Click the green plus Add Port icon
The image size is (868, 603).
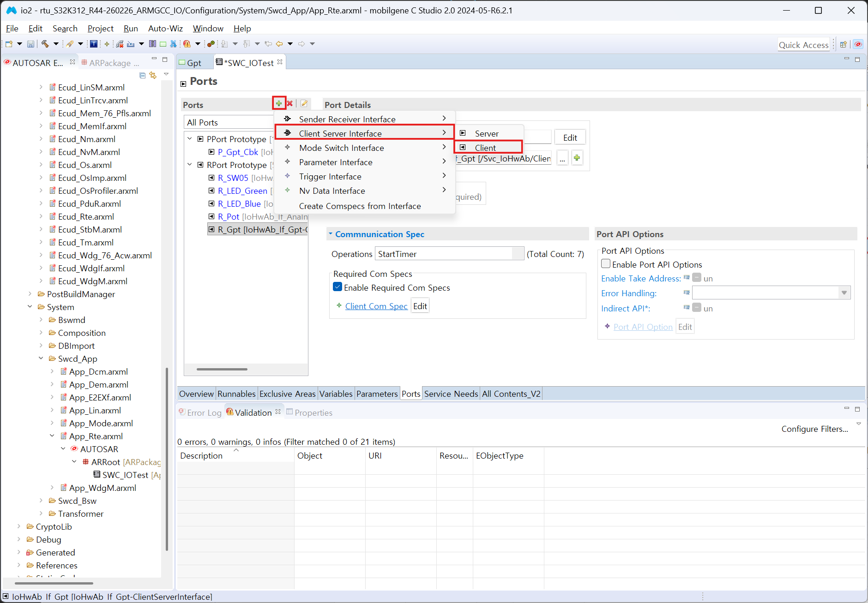[279, 103]
